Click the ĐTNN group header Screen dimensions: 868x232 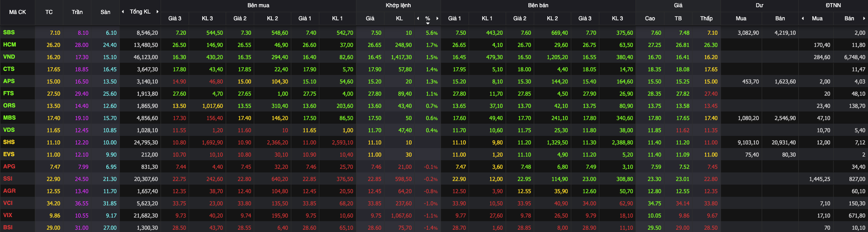833,5
